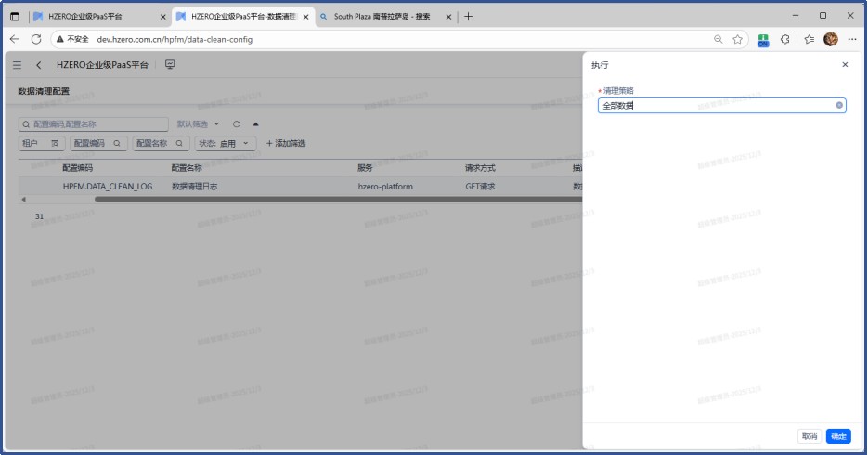Screen dimensions: 868x455
Task: Open the browser extensions puzzle icon
Action: pyautogui.click(x=785, y=40)
